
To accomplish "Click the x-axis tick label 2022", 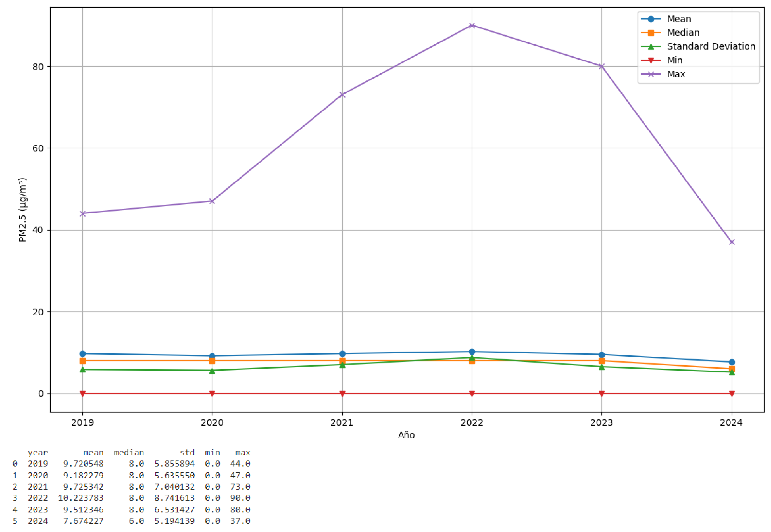I will pyautogui.click(x=472, y=423).
